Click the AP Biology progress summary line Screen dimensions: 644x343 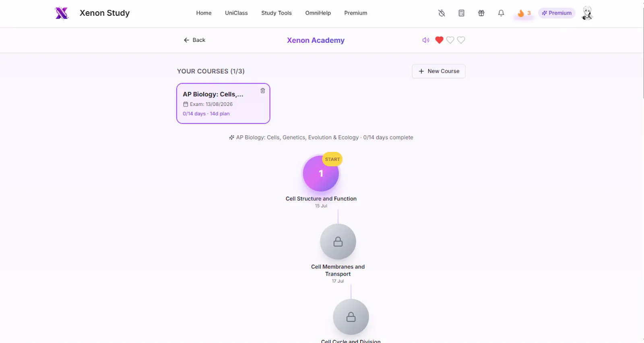[321, 137]
